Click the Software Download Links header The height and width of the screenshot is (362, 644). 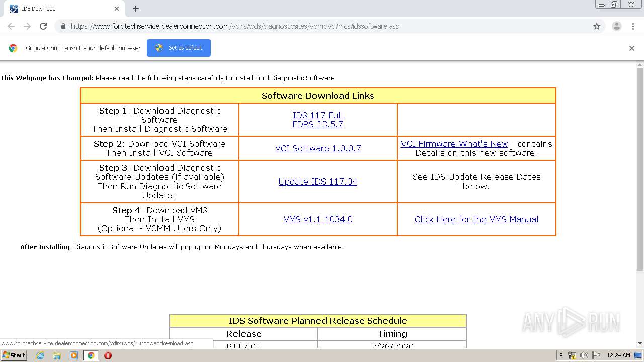pos(318,96)
